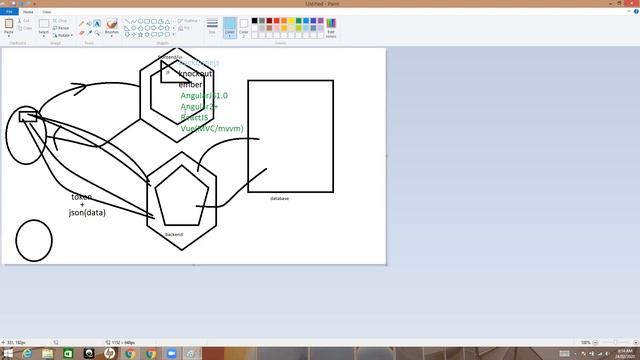Pick the Diamond shape in Shapes gallery
The height and width of the screenshot is (360, 640).
tap(134, 28)
